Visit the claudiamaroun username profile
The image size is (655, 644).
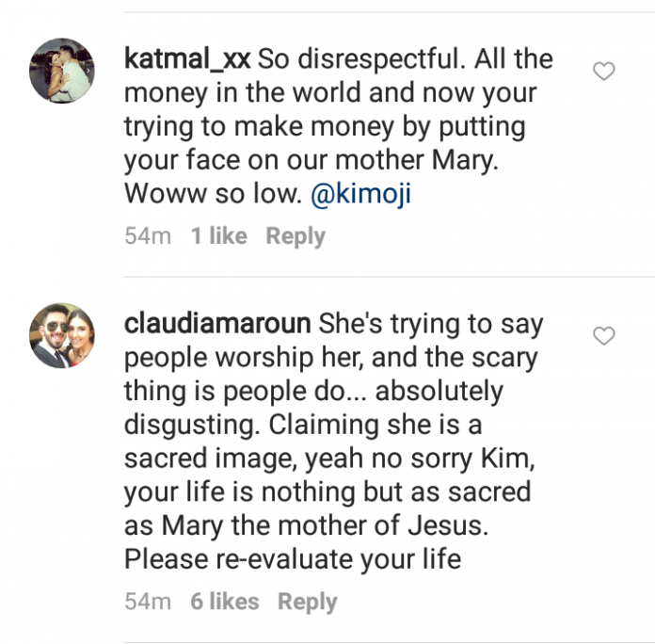click(218, 325)
